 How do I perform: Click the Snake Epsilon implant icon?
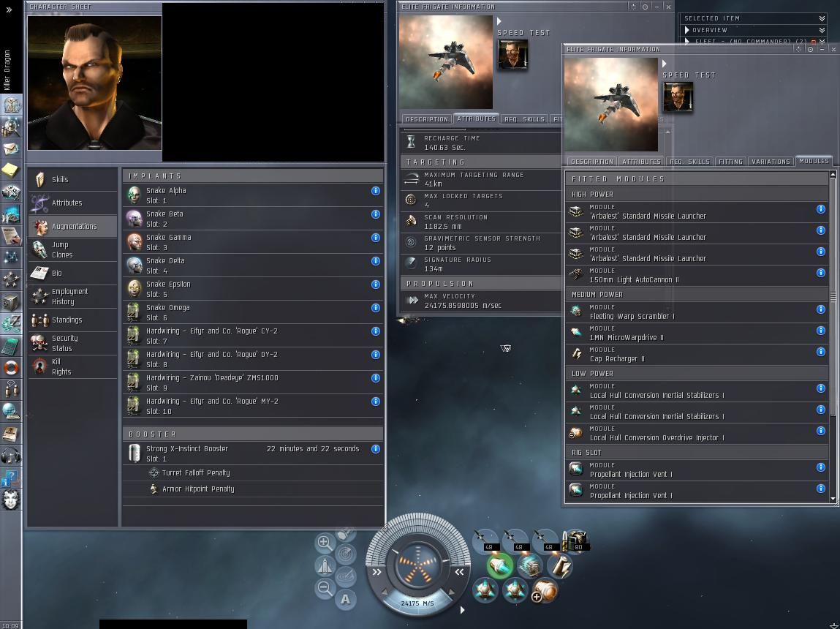pyautogui.click(x=134, y=289)
